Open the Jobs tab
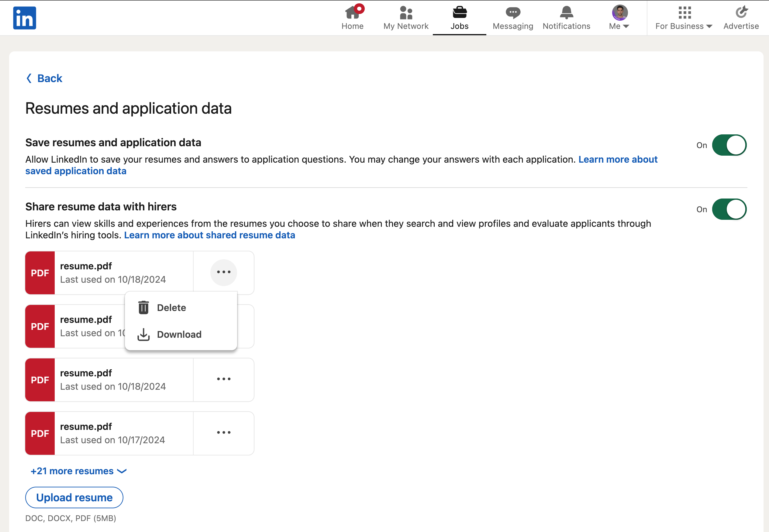This screenshot has width=769, height=532. click(x=460, y=18)
